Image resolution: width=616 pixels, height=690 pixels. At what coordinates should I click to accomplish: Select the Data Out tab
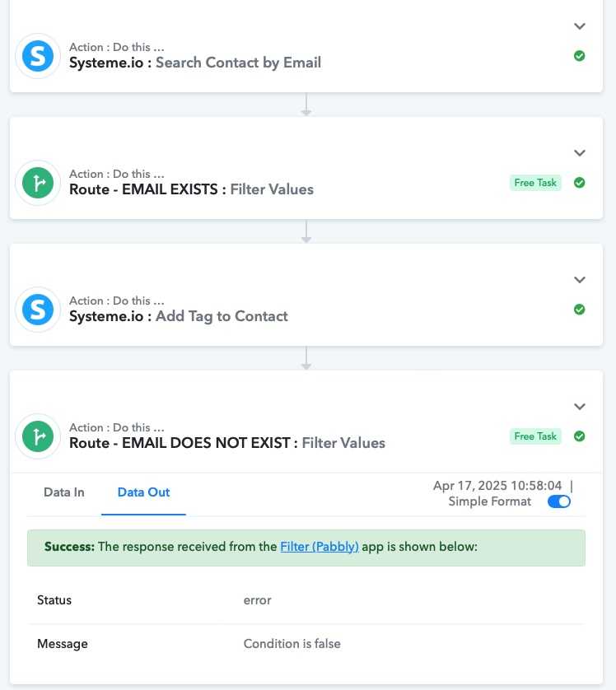(x=143, y=492)
